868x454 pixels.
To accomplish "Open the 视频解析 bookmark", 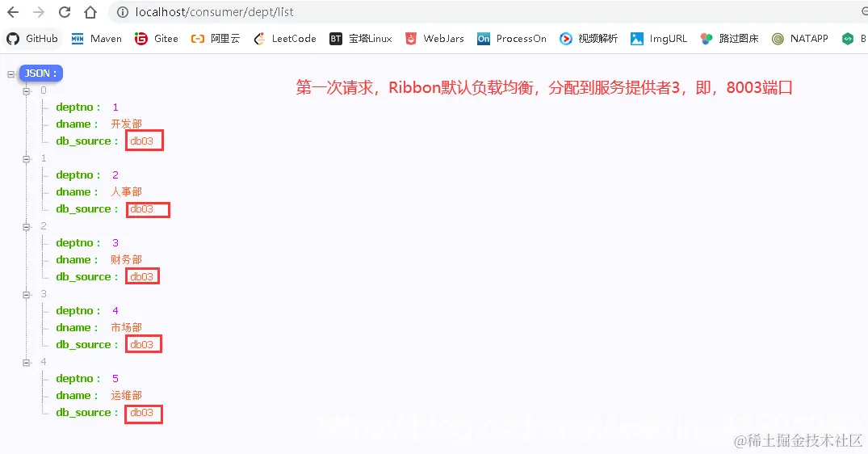I will pyautogui.click(x=589, y=39).
